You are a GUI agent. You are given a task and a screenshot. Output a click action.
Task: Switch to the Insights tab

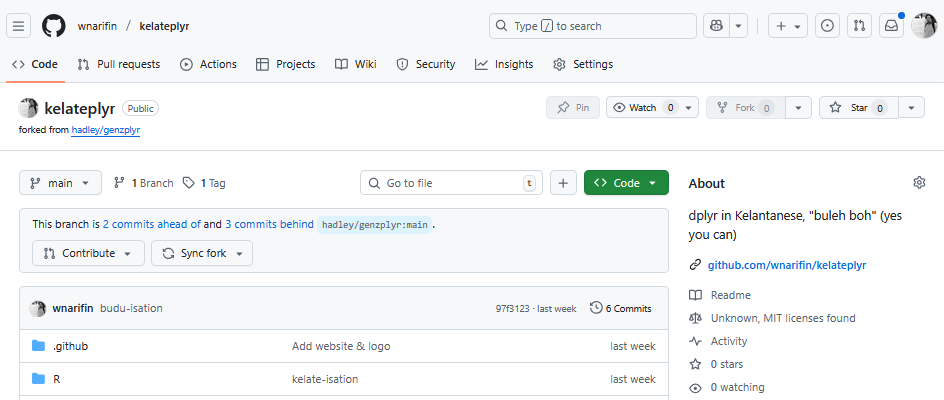pos(504,64)
